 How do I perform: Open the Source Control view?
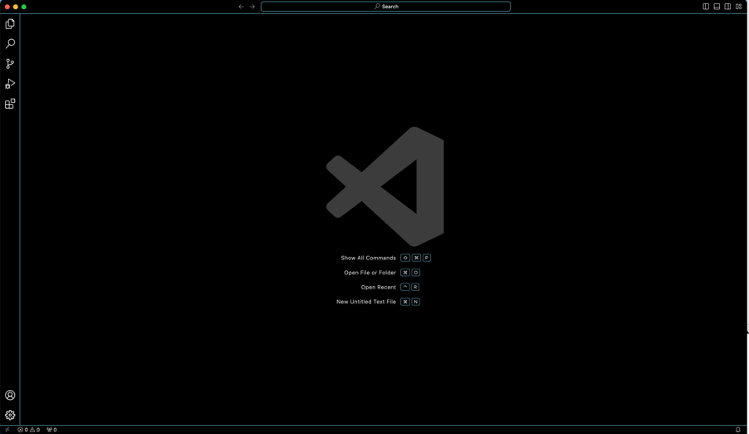(10, 64)
